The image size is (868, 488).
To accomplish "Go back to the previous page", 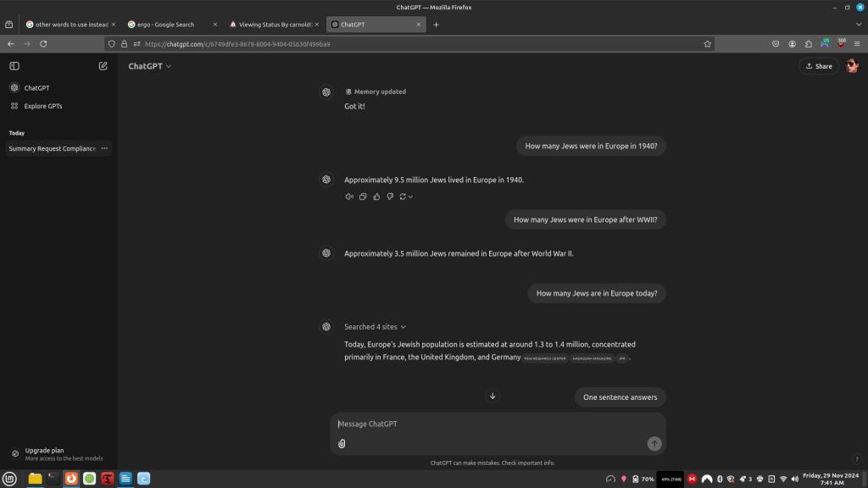I will (11, 44).
